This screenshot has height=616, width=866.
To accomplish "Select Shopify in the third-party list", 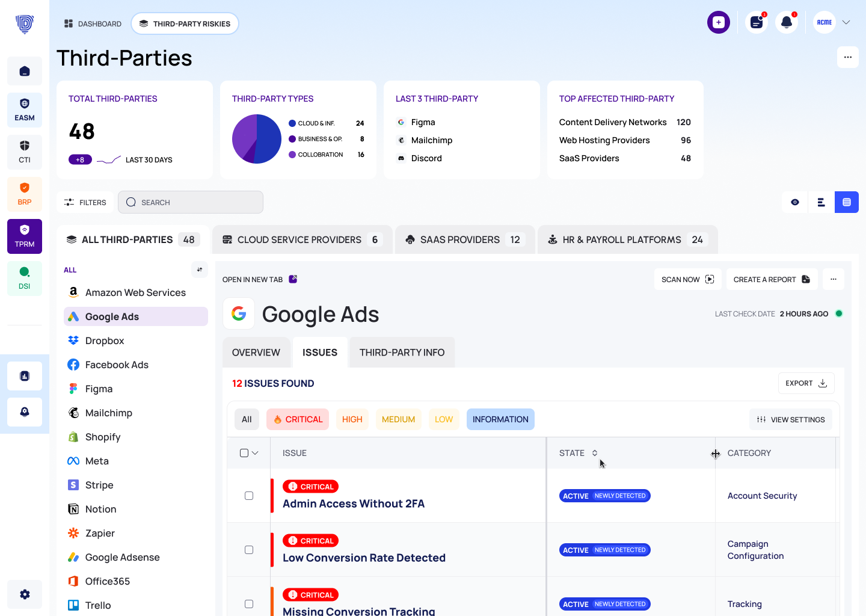I will [x=136, y=437].
